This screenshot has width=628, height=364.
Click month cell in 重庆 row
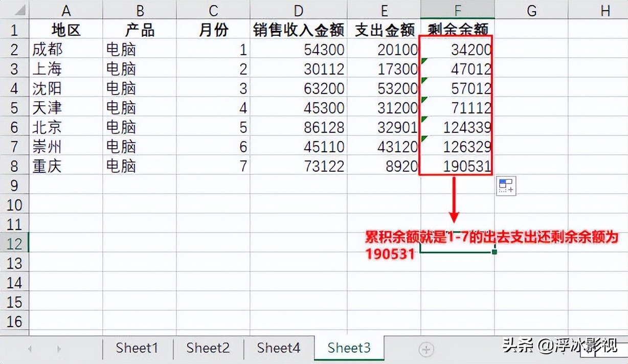click(213, 166)
